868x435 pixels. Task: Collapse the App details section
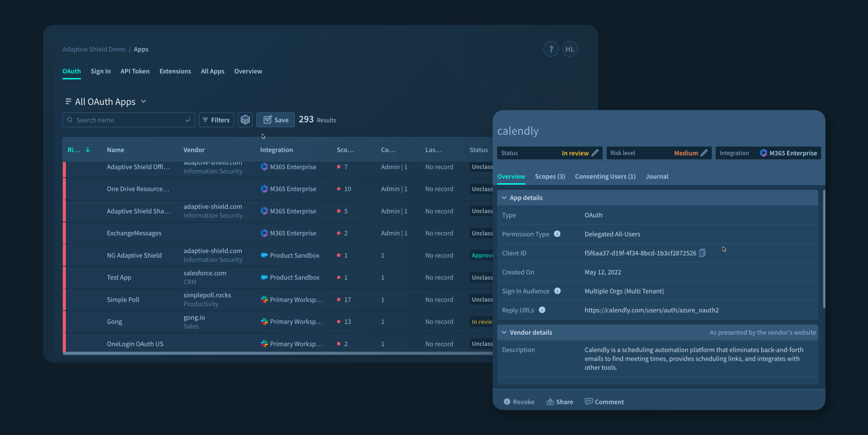click(x=504, y=197)
